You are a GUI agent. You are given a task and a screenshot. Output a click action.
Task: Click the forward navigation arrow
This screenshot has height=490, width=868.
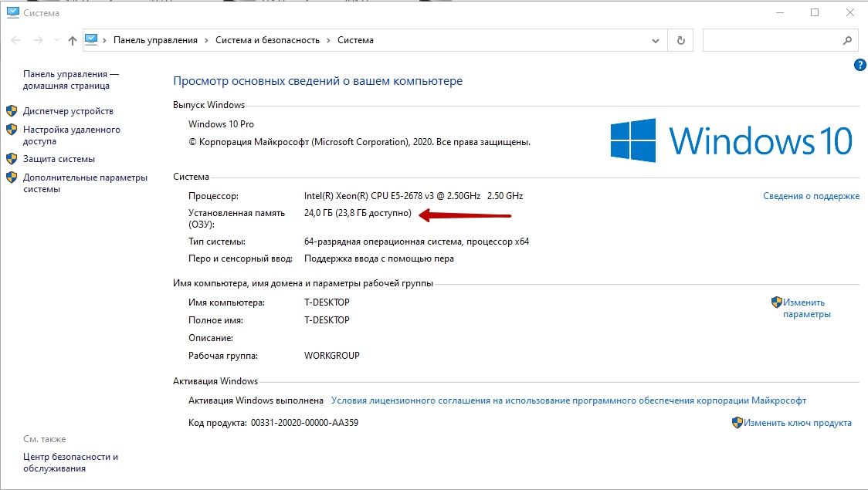38,40
